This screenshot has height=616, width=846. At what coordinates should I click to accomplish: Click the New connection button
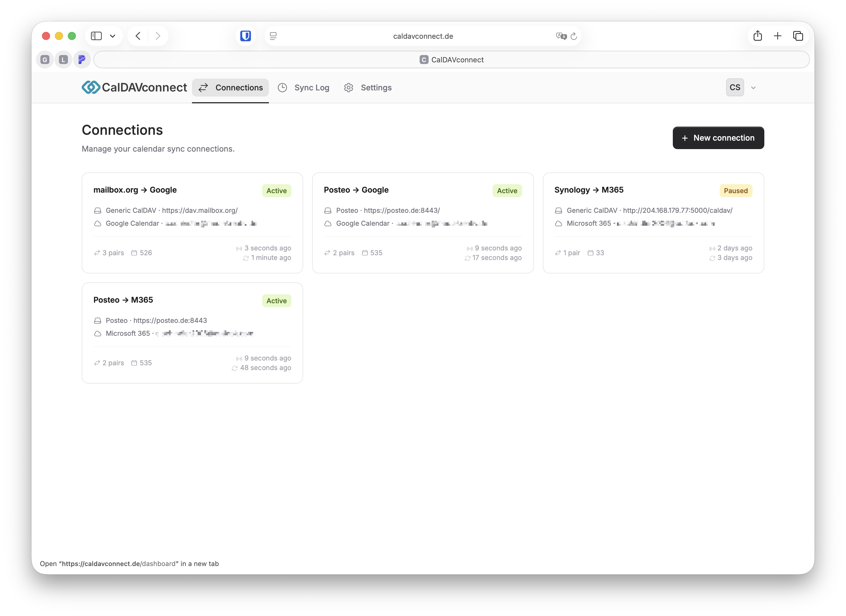click(x=718, y=138)
